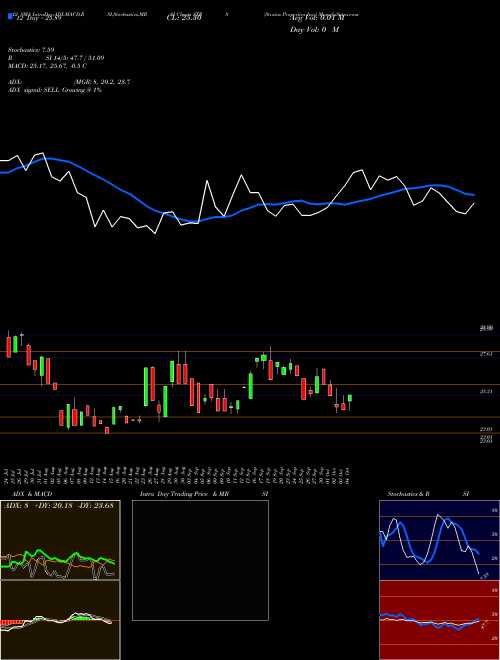Click the 'Stochastics: 7.59' reading
Image resolution: width=500 pixels, height=660 pixels.
click(x=31, y=50)
